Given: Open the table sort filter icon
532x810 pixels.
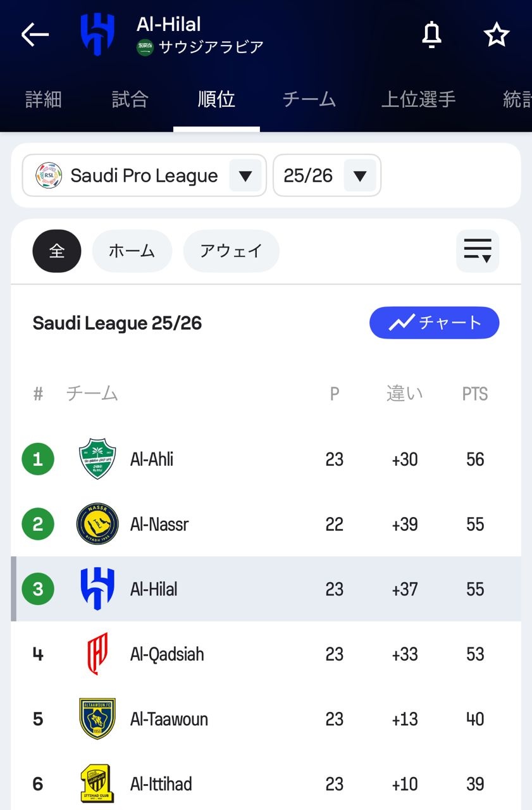Looking at the screenshot, I should point(478,251).
